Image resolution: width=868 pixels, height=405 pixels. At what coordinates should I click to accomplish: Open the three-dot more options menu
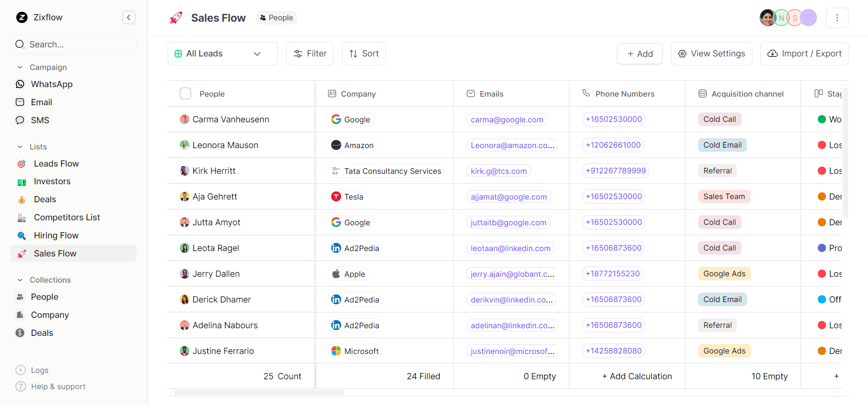[837, 18]
